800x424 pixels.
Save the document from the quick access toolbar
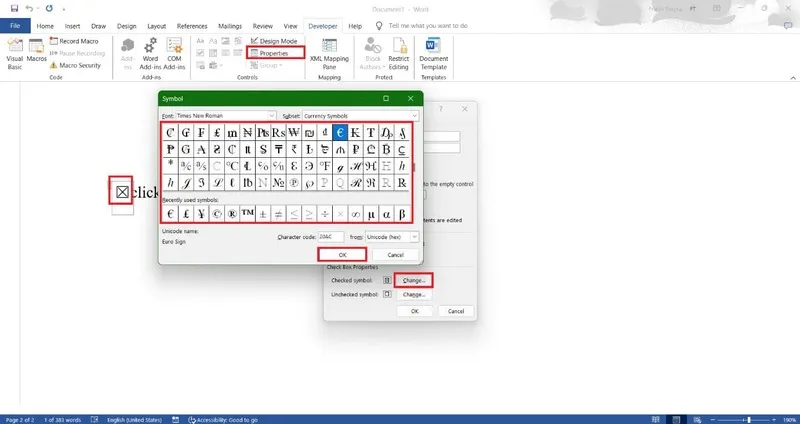click(14, 9)
